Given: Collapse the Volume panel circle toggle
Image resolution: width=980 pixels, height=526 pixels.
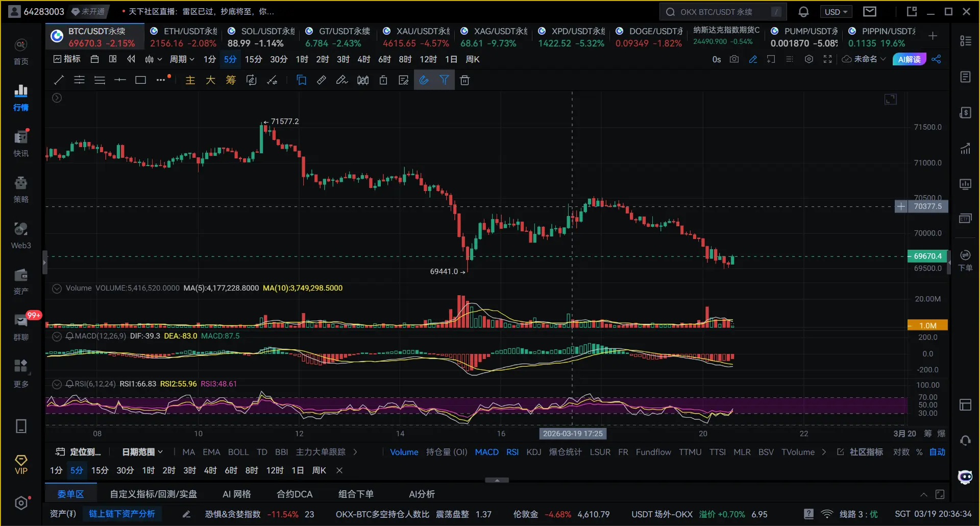Looking at the screenshot, I should pos(57,288).
